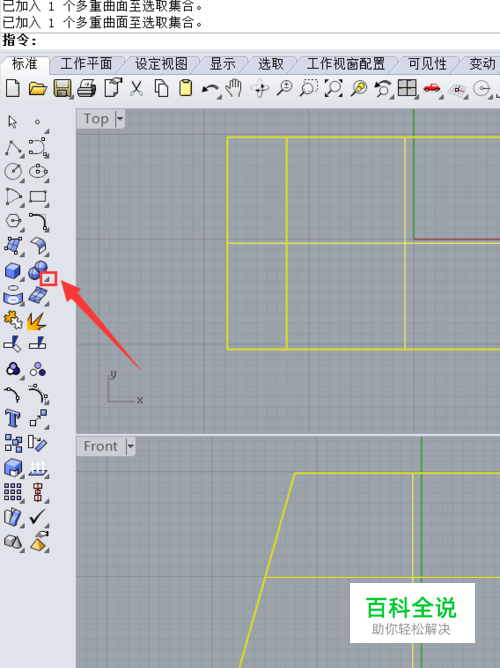Screen dimensions: 500x668
Task: Click the New file icon
Action: 13,88
